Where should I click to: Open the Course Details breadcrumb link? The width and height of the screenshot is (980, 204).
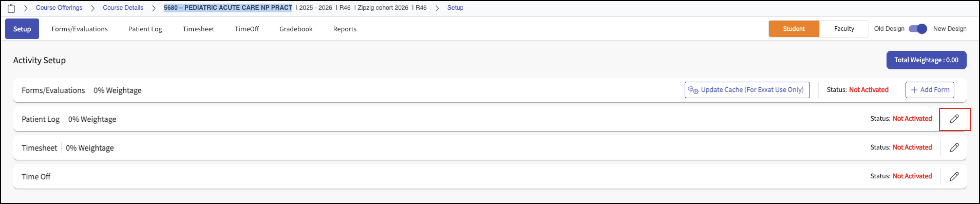pyautogui.click(x=123, y=8)
